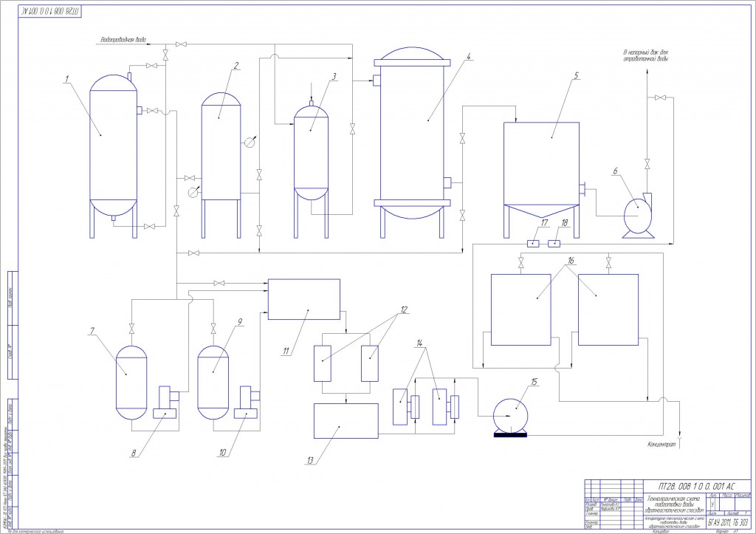Click position number 9 callout
Screen dimensions: 756x534
click(x=239, y=321)
